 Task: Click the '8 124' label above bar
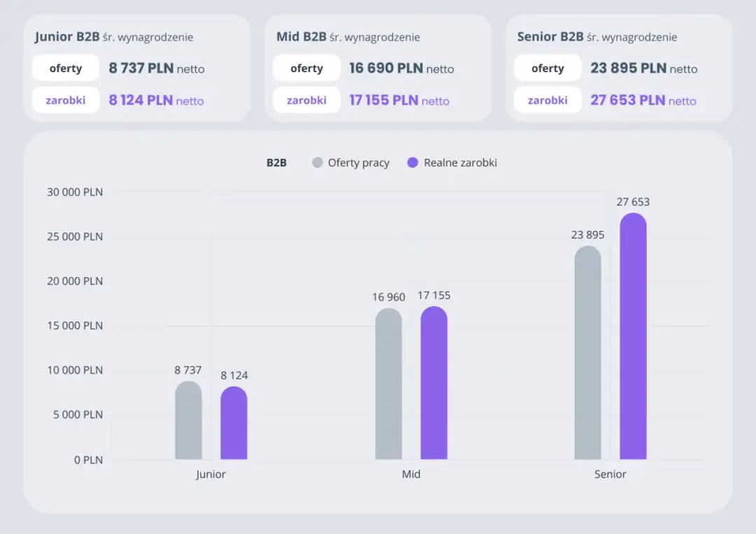pyautogui.click(x=234, y=375)
